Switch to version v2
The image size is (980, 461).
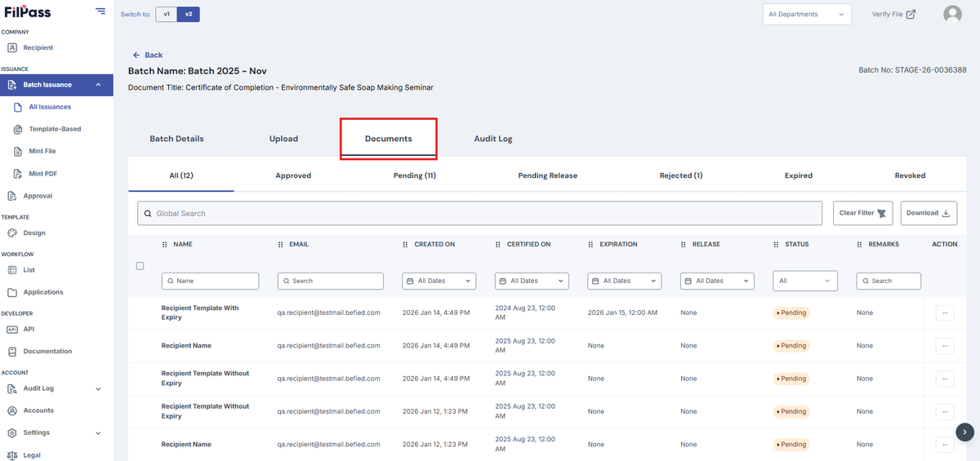point(189,14)
